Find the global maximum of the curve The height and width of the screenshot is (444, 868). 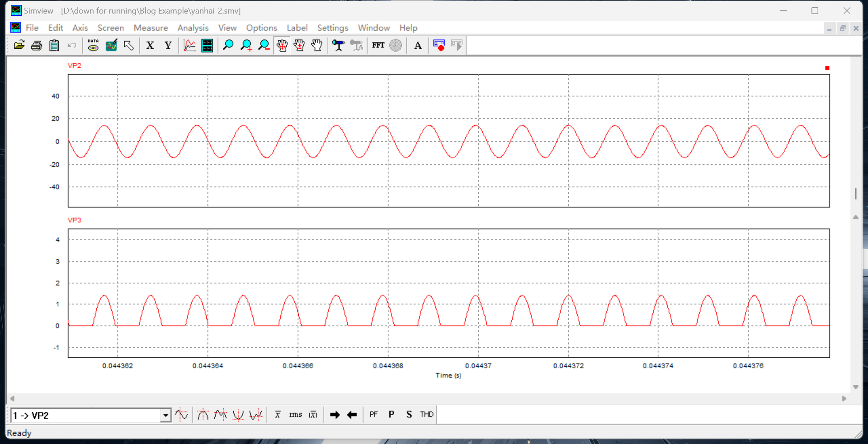point(203,415)
